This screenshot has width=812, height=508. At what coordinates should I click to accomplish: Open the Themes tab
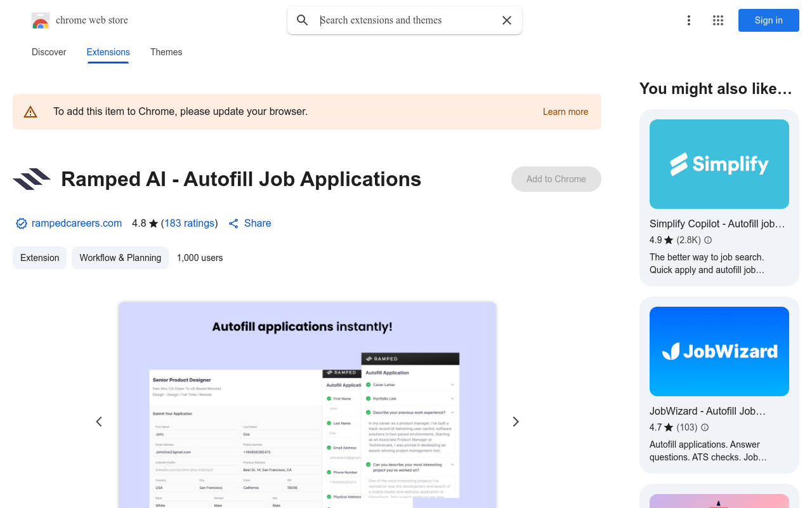pos(166,52)
